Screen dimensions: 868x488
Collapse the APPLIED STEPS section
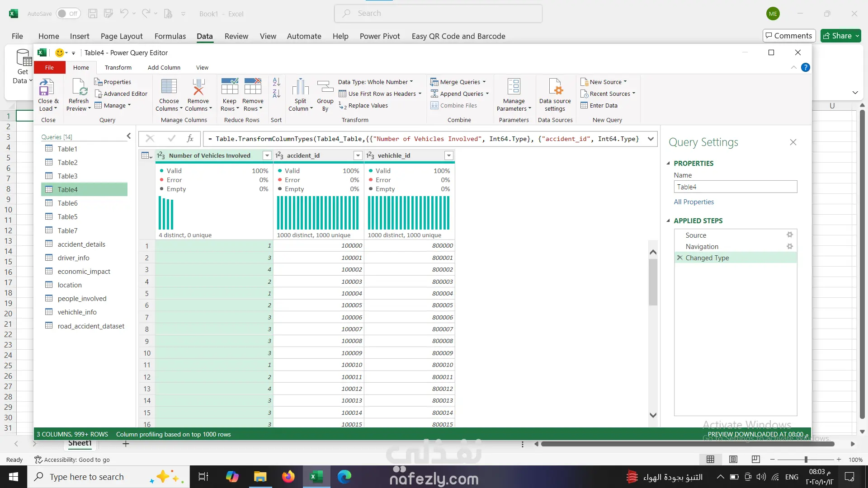pos(668,221)
